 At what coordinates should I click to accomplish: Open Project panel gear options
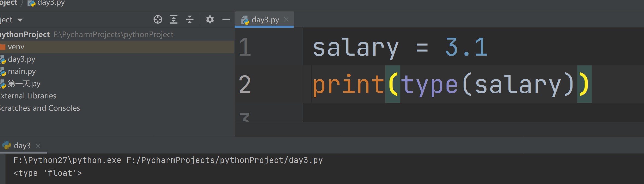pyautogui.click(x=210, y=20)
